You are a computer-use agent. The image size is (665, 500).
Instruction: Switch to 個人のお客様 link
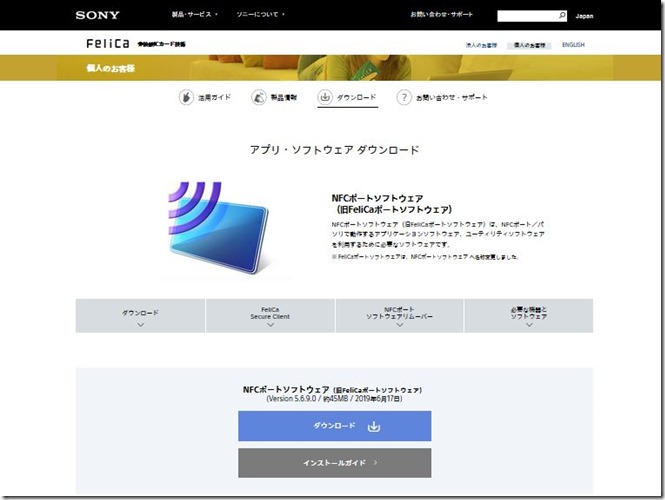click(x=529, y=45)
